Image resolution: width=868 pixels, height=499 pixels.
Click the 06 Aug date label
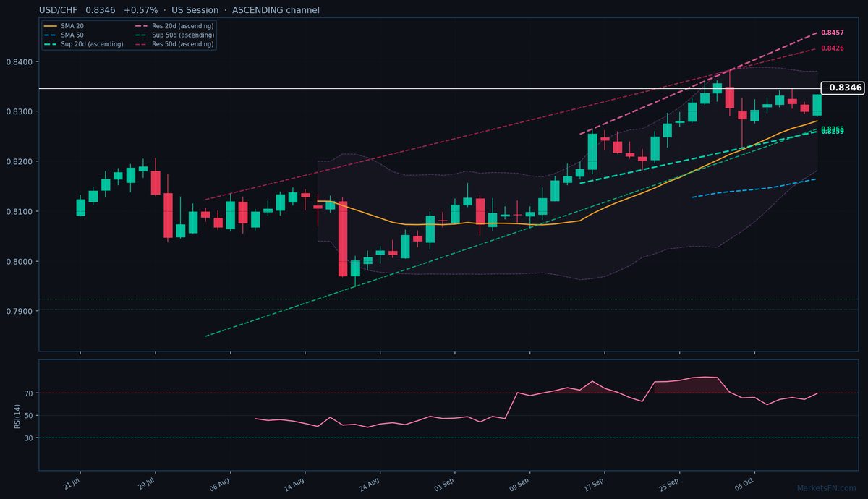[x=221, y=483]
